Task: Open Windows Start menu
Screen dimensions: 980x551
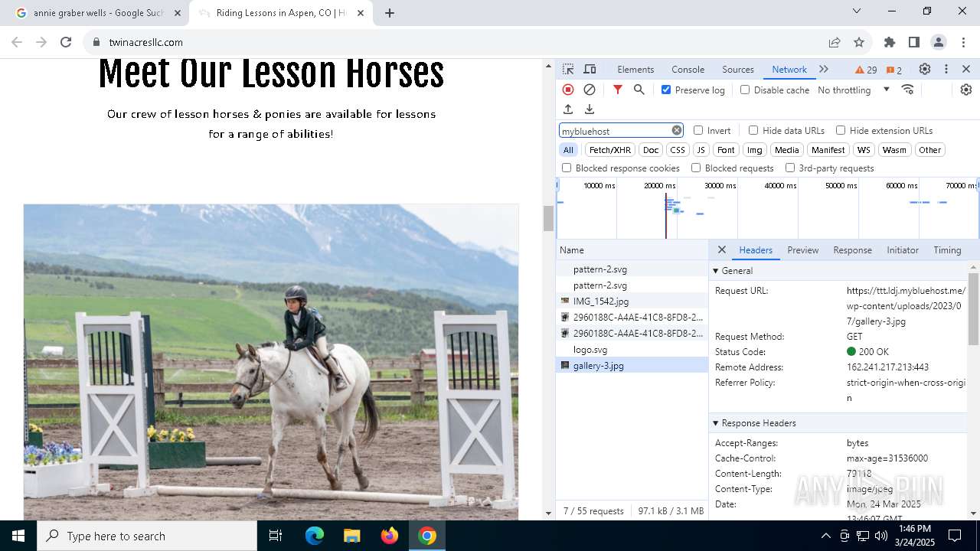Action: [18, 536]
